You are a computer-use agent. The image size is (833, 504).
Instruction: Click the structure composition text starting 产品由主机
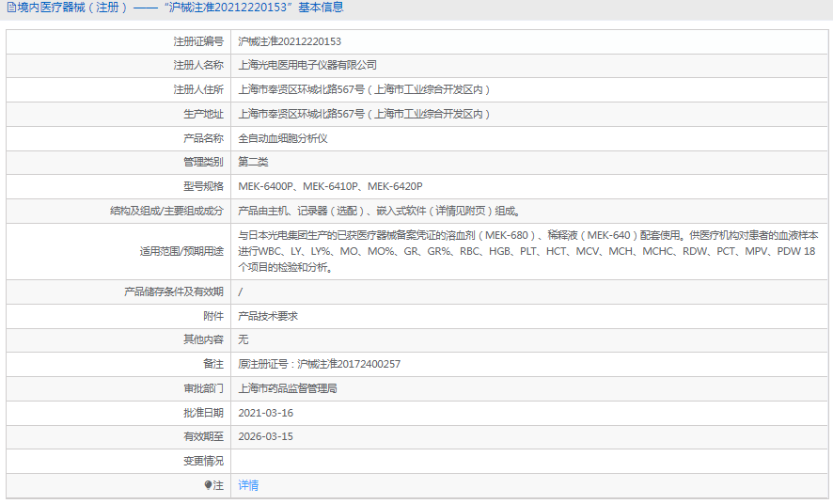point(378,211)
